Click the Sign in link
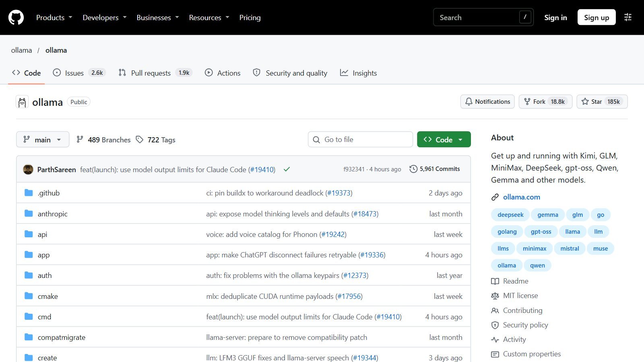This screenshot has width=644, height=362. pyautogui.click(x=555, y=17)
